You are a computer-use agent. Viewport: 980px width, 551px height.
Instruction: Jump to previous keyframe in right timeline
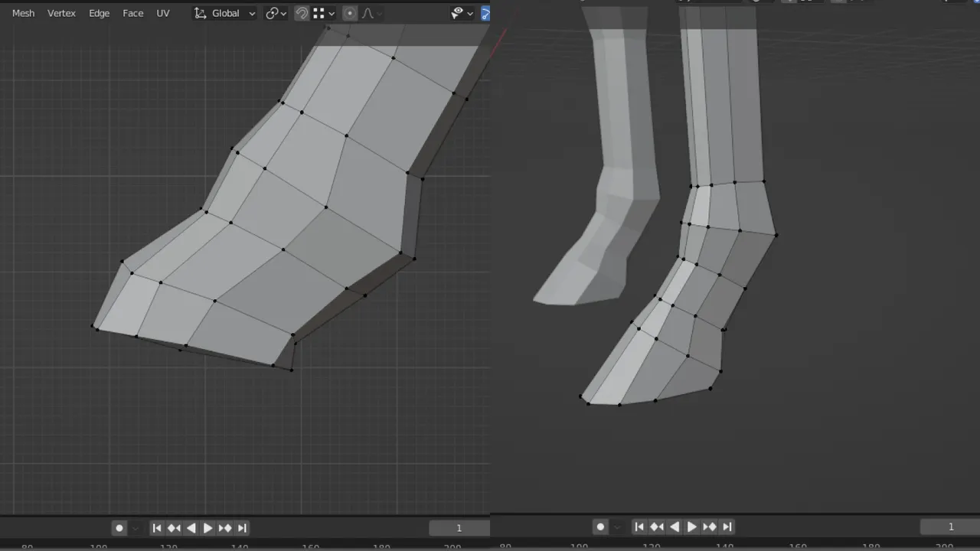point(657,527)
